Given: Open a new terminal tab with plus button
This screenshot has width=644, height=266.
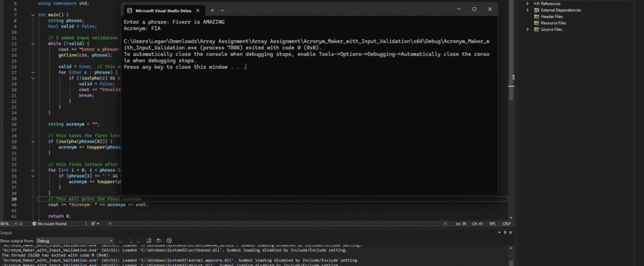Looking at the screenshot, I should (213, 10).
